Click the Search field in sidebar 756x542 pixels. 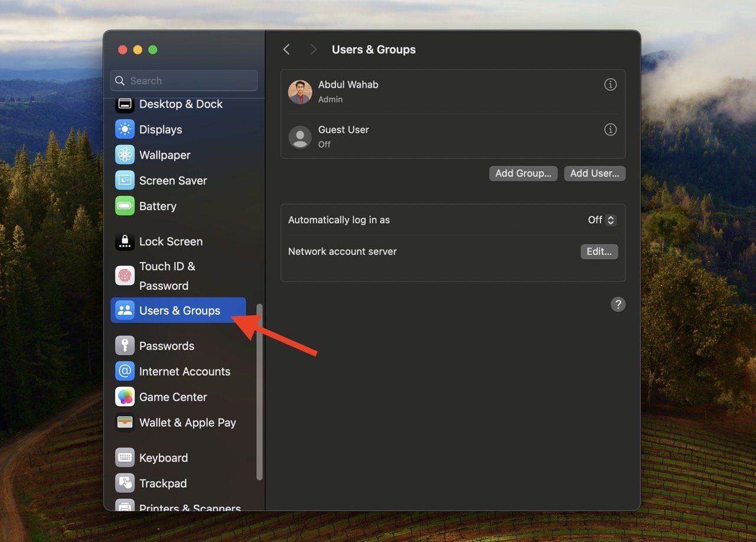click(184, 81)
